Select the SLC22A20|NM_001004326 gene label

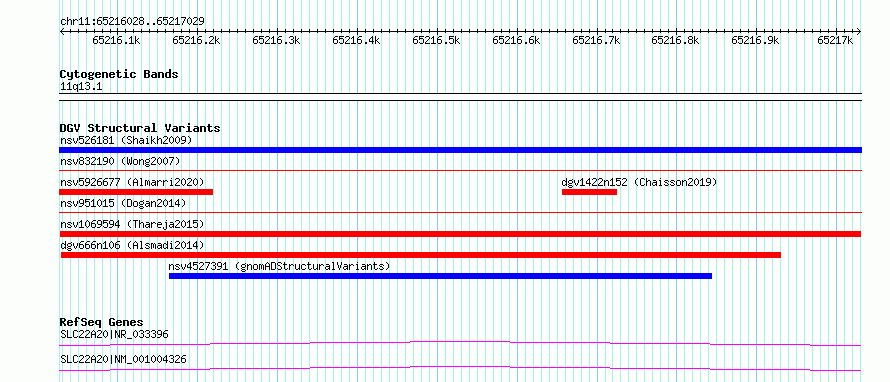tap(123, 359)
